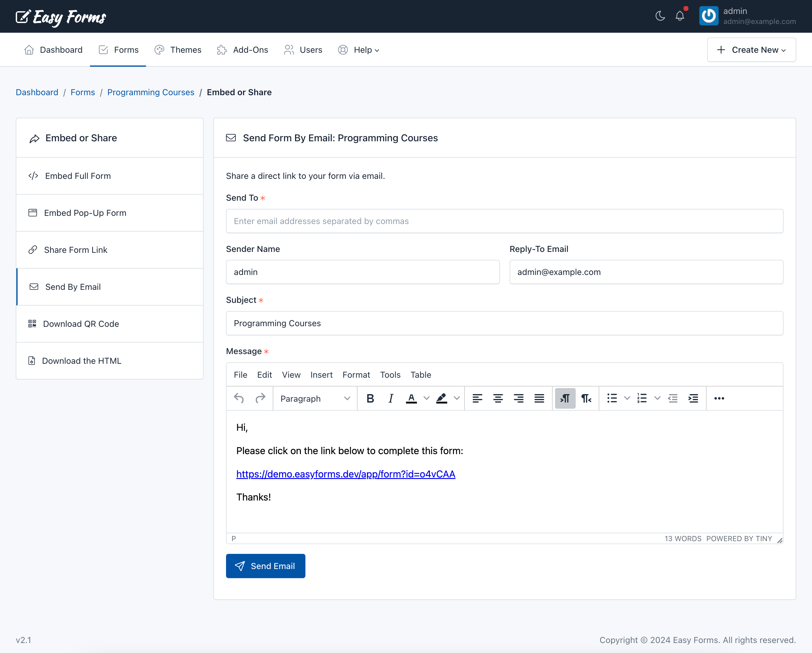Image resolution: width=812 pixels, height=653 pixels.
Task: Select Embed Pop-Up Form sidebar item
Action: [x=110, y=213]
